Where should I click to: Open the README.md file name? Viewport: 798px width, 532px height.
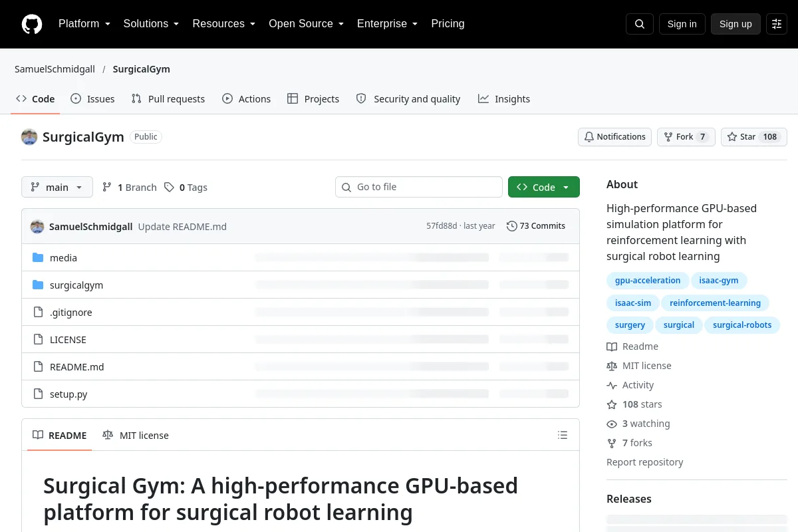[77, 367]
